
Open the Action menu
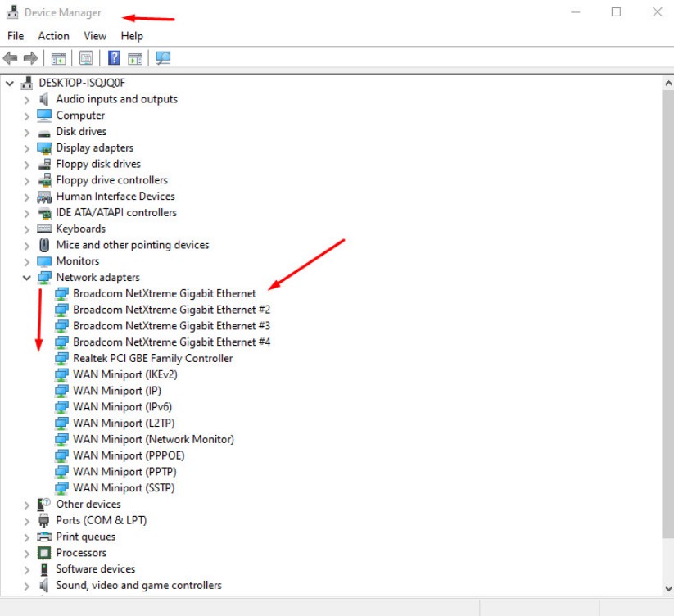54,36
